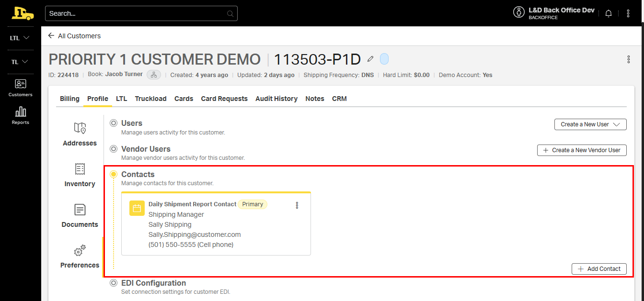Click the Add Contact button

coord(599,269)
